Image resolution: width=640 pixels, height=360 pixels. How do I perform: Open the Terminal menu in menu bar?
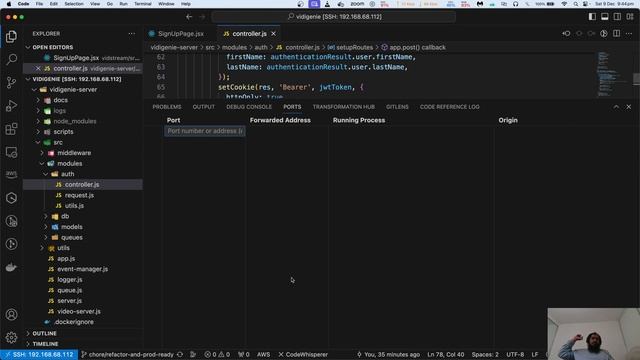pyautogui.click(x=142, y=4)
